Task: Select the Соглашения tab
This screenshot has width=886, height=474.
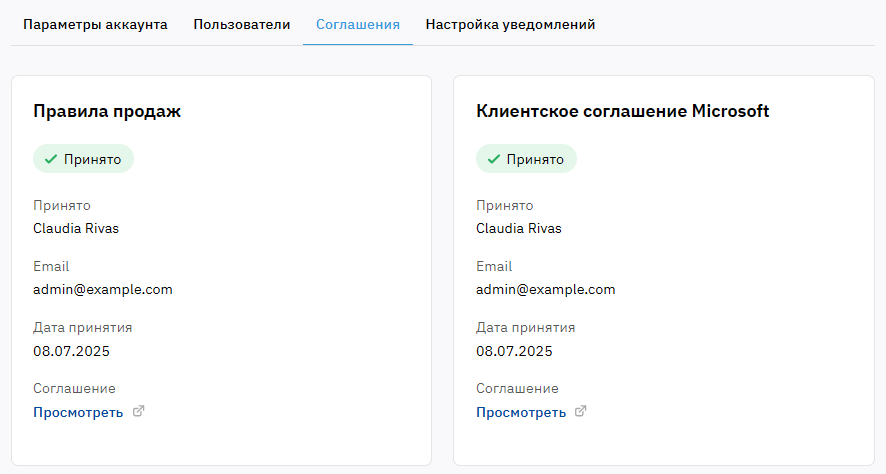Action: [x=358, y=25]
